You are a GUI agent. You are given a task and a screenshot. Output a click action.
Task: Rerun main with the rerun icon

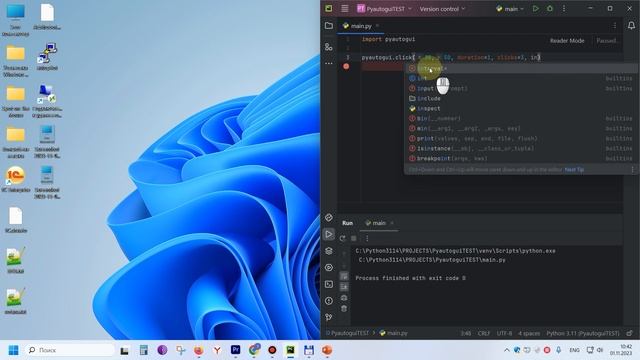pyautogui.click(x=342, y=238)
